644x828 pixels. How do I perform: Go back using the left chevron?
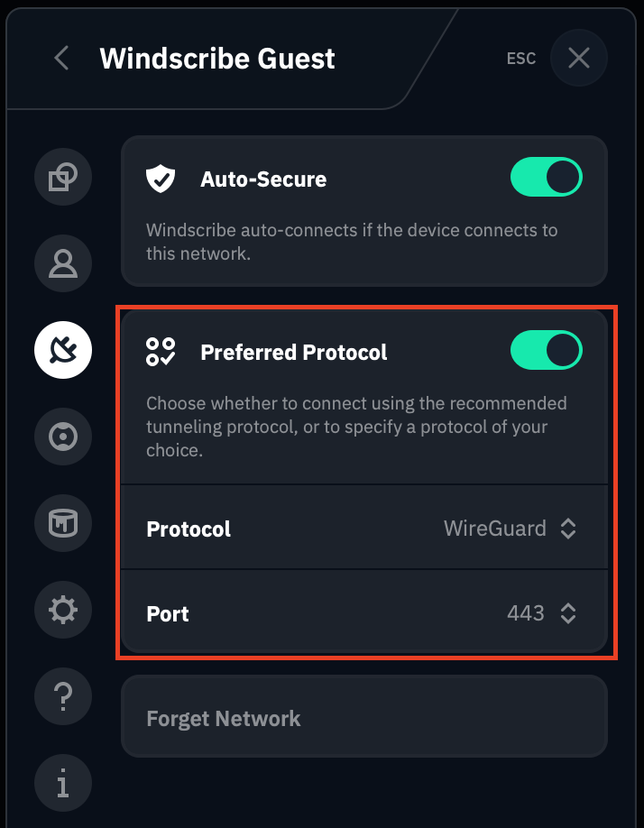[x=61, y=59]
